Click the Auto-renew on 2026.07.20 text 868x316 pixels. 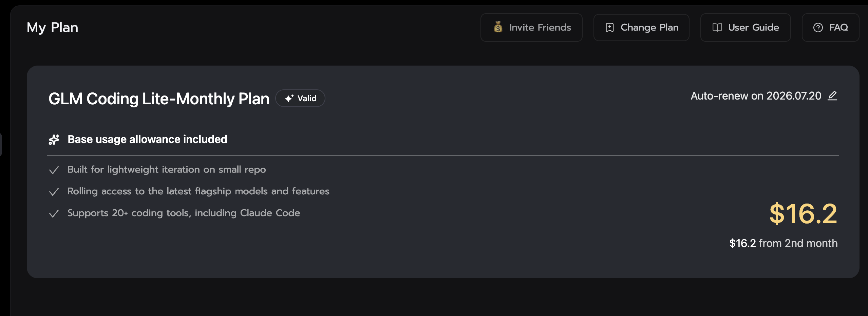756,96
